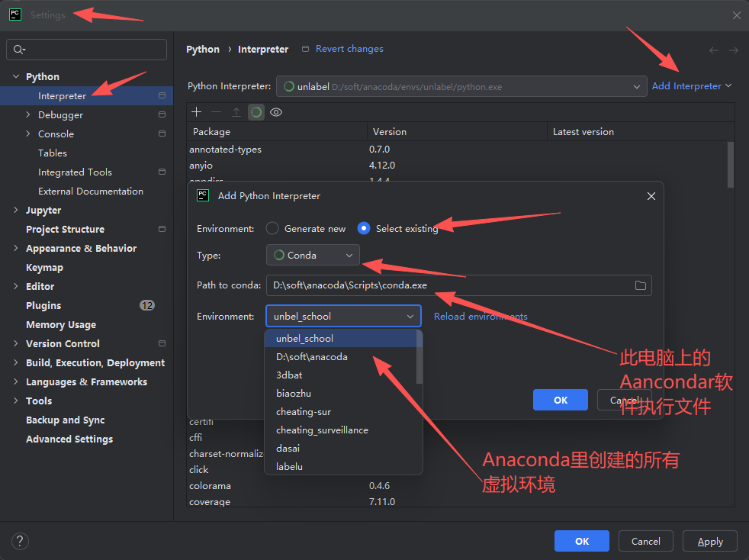Click the forward navigation arrow
Image resolution: width=749 pixels, height=560 pixels.
tap(734, 50)
